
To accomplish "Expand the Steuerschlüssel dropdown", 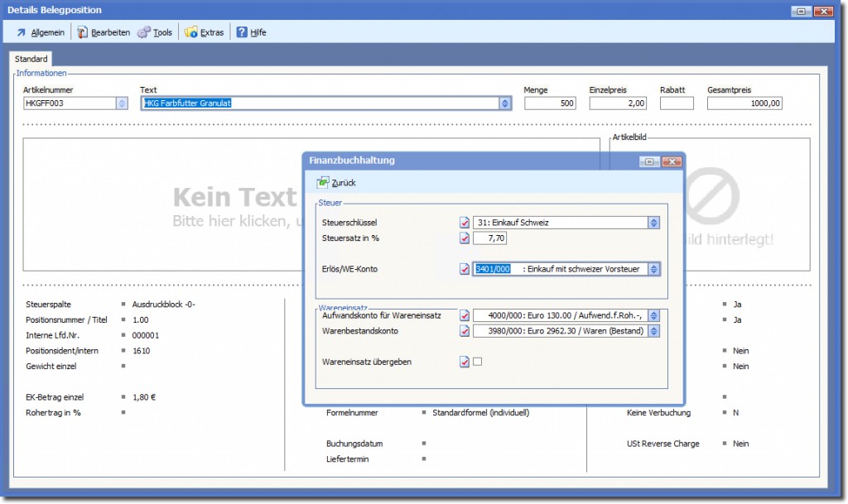I will (653, 223).
